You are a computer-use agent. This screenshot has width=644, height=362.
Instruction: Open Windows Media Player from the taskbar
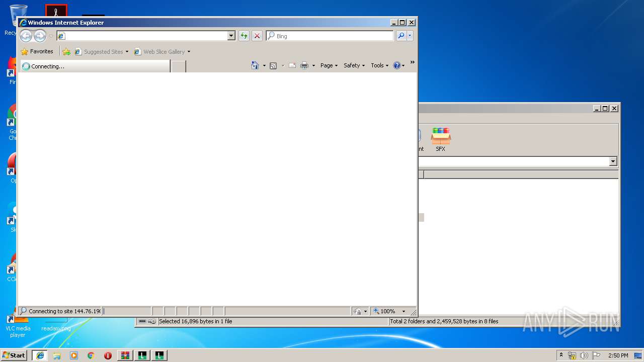point(74,355)
